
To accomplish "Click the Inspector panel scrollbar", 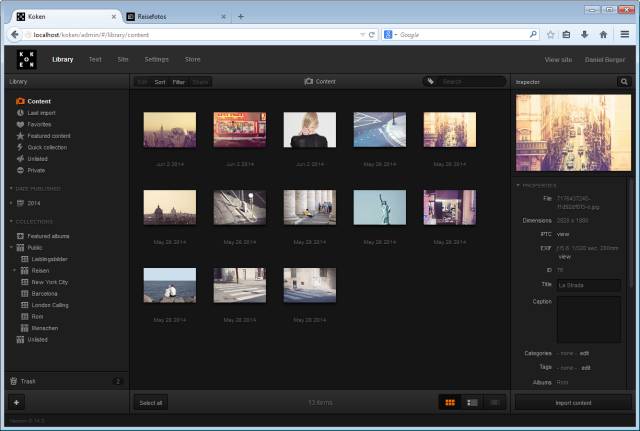I will pyautogui.click(x=631, y=233).
